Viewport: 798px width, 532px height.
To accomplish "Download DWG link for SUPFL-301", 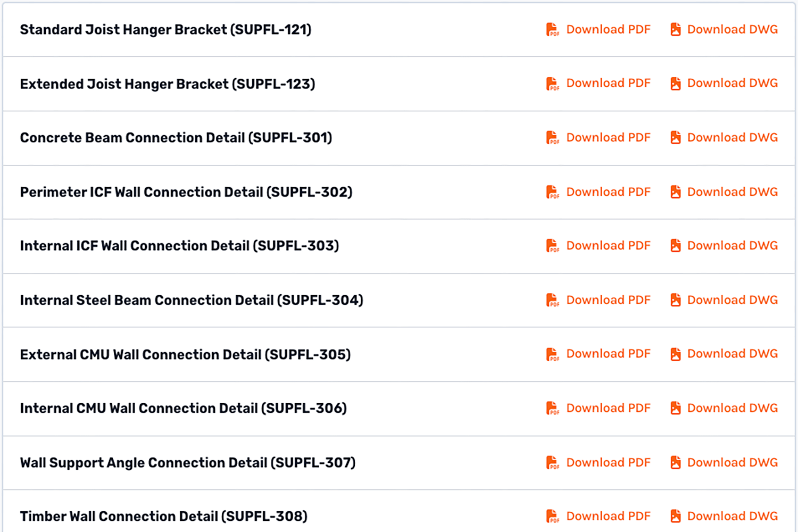I will point(732,138).
